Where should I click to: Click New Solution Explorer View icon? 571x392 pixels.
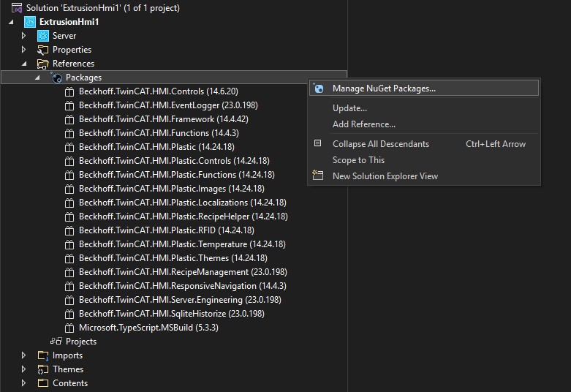317,176
